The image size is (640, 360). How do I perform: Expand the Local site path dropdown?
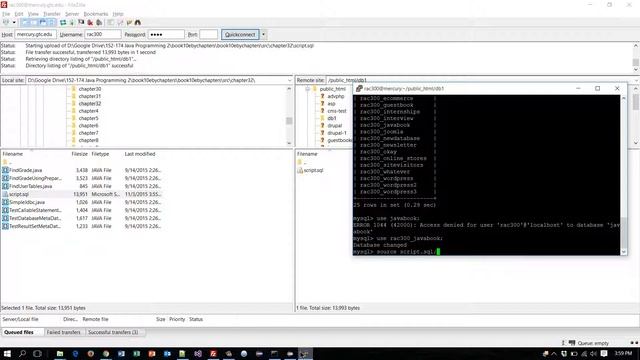coord(290,80)
